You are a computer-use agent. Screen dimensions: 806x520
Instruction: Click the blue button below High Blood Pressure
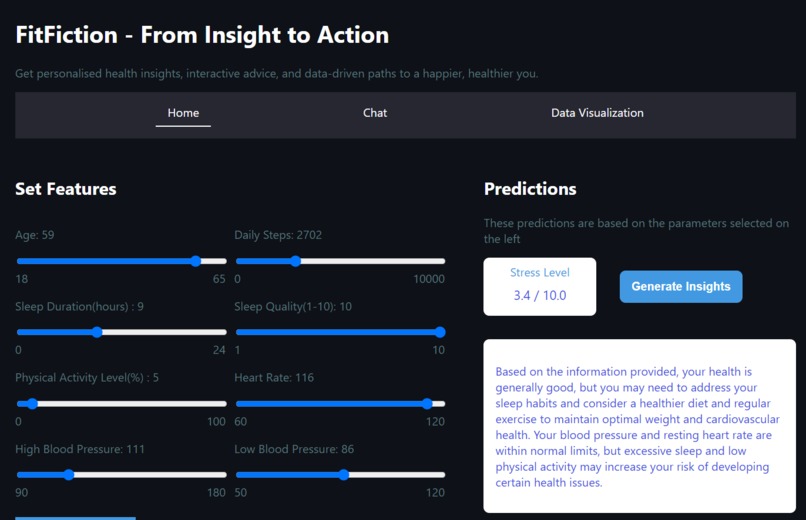coord(76,518)
